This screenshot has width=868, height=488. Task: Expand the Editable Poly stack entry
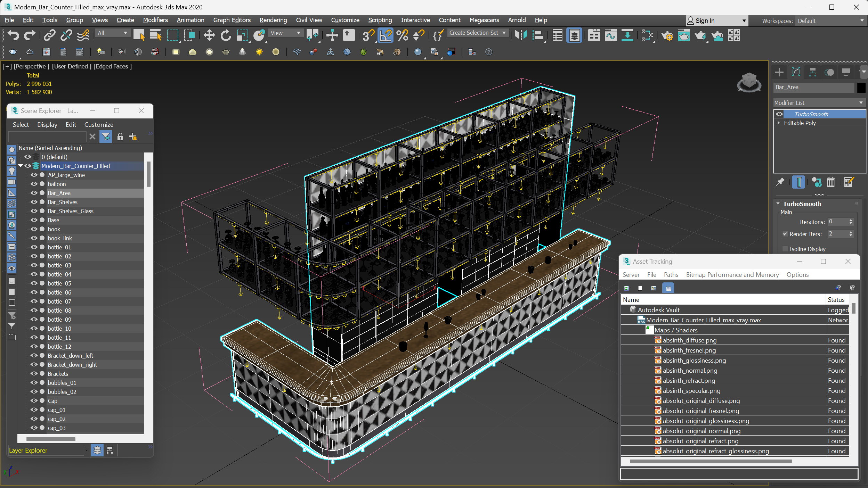click(x=779, y=123)
